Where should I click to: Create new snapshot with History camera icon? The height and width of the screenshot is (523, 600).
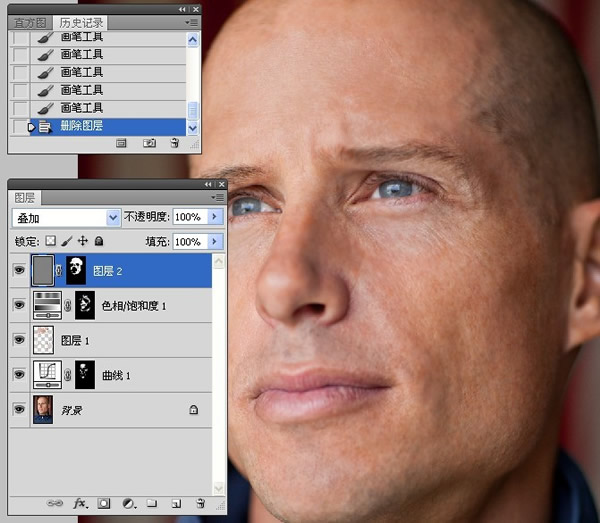pyautogui.click(x=149, y=143)
